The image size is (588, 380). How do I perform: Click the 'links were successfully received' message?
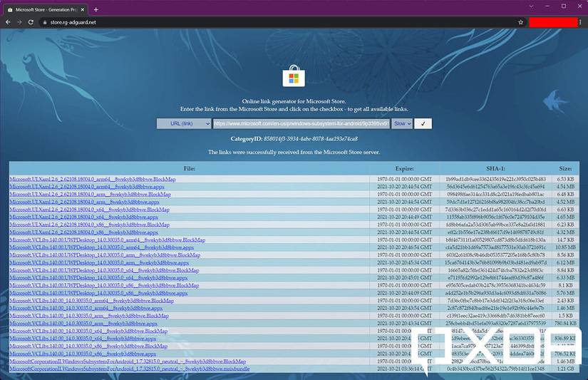(x=294, y=153)
